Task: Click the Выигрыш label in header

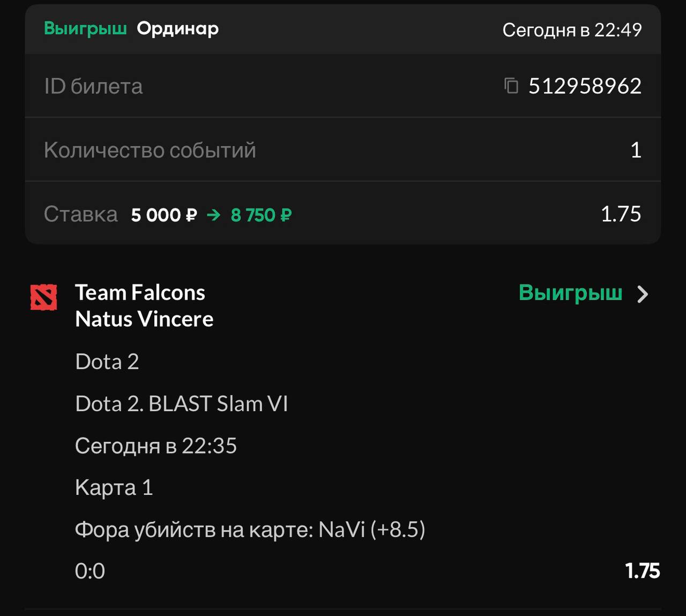Action: tap(85, 28)
